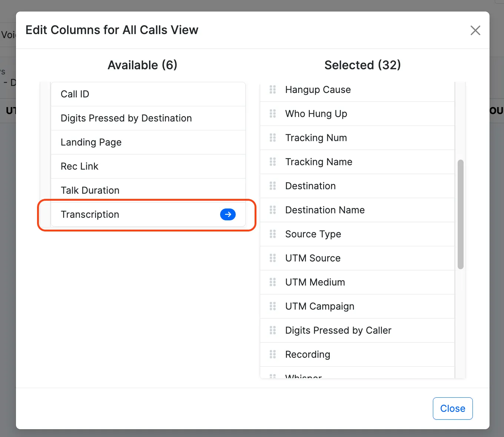This screenshot has height=437, width=504.
Task: Click Tracking Num in Selected columns
Action: 357,138
